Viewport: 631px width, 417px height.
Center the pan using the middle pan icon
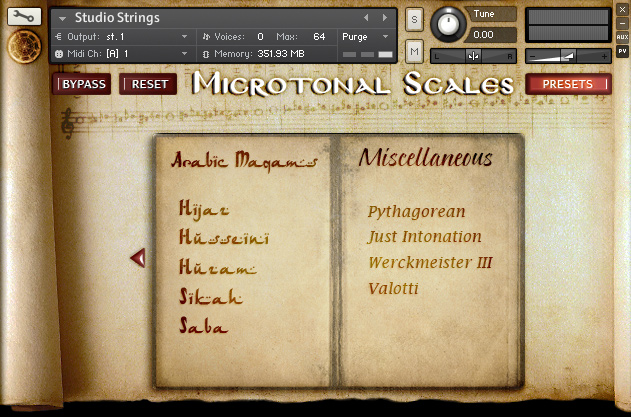tap(474, 56)
